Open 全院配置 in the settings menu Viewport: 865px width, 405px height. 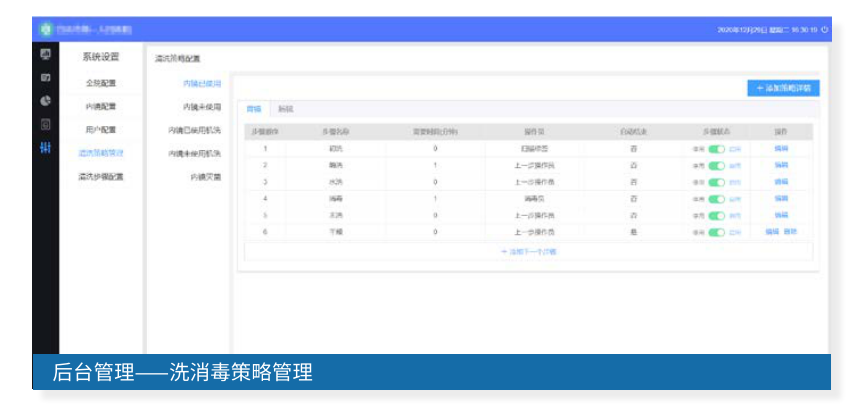pos(100,83)
